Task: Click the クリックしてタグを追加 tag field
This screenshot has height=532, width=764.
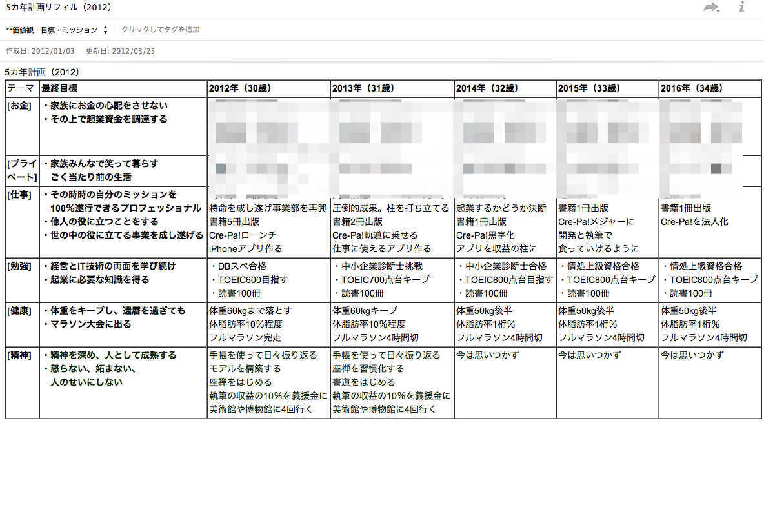Action: [x=160, y=30]
